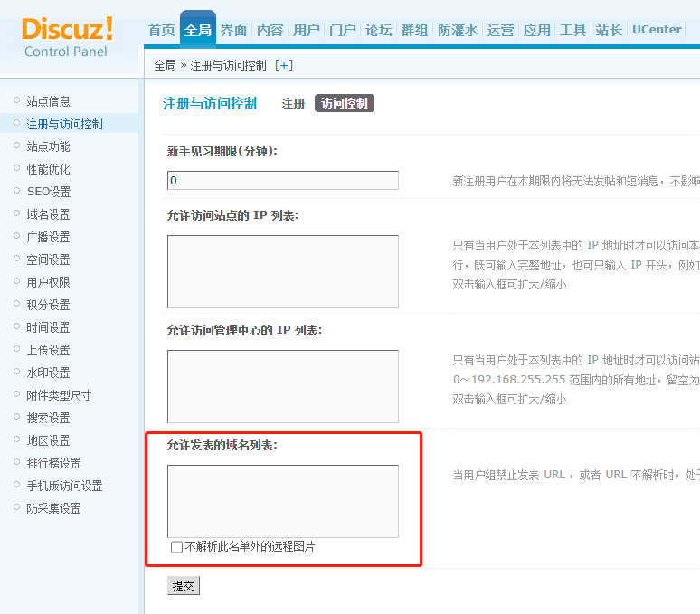Open SEO设置 in the sidebar
The image size is (700, 614).
click(49, 192)
